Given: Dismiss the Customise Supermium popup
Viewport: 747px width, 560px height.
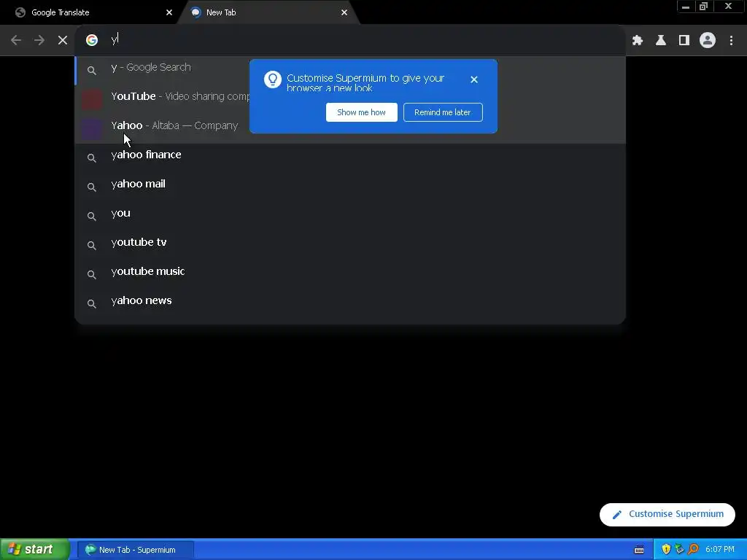Looking at the screenshot, I should [474, 79].
